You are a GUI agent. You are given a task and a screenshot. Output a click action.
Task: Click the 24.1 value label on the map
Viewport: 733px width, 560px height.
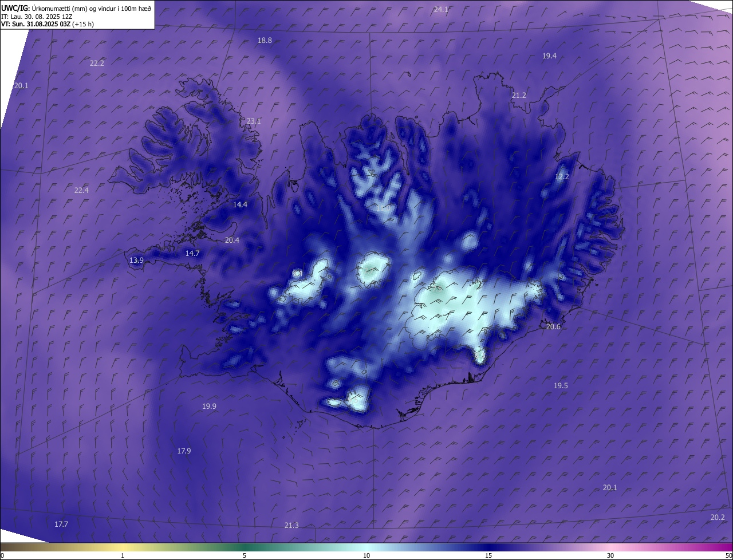coord(441,9)
